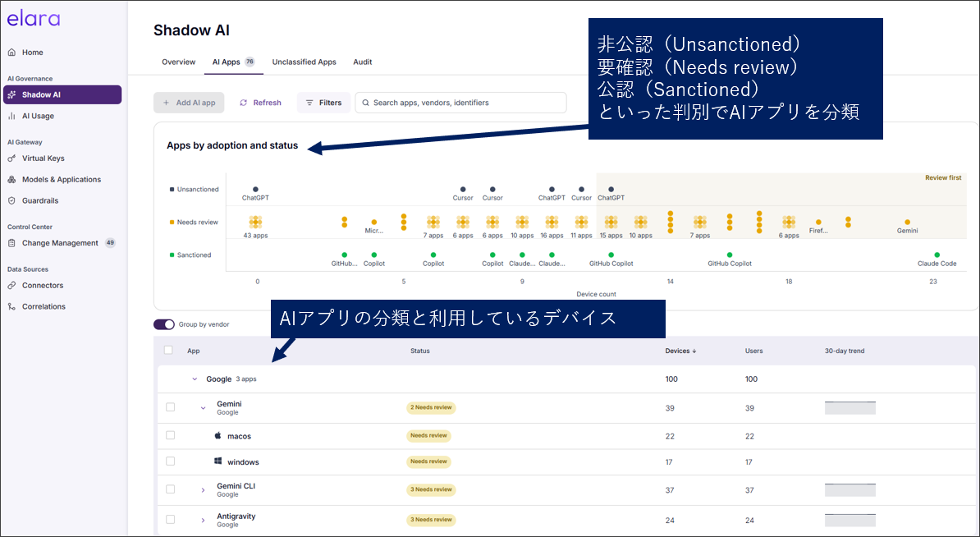The width and height of the screenshot is (980, 537).
Task: Click the Shadow AI sparkle icon
Action: tap(11, 95)
